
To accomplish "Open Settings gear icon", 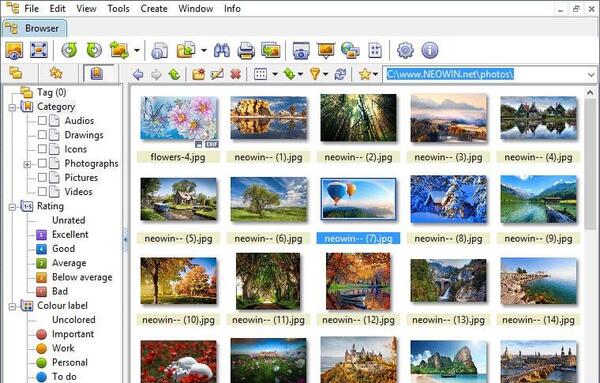I will [405, 50].
